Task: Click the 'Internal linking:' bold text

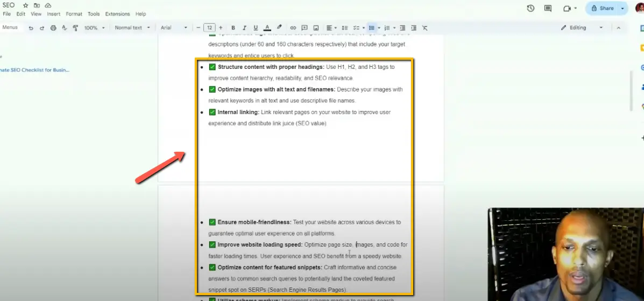Action: pos(238,112)
